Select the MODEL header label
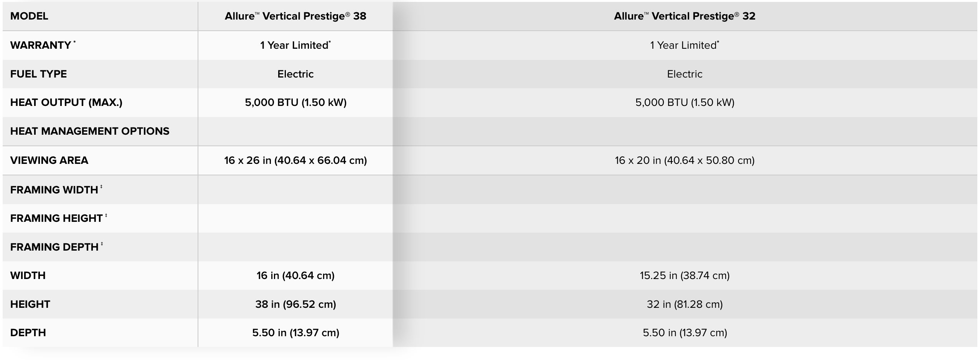980x360 pixels. coord(29,16)
